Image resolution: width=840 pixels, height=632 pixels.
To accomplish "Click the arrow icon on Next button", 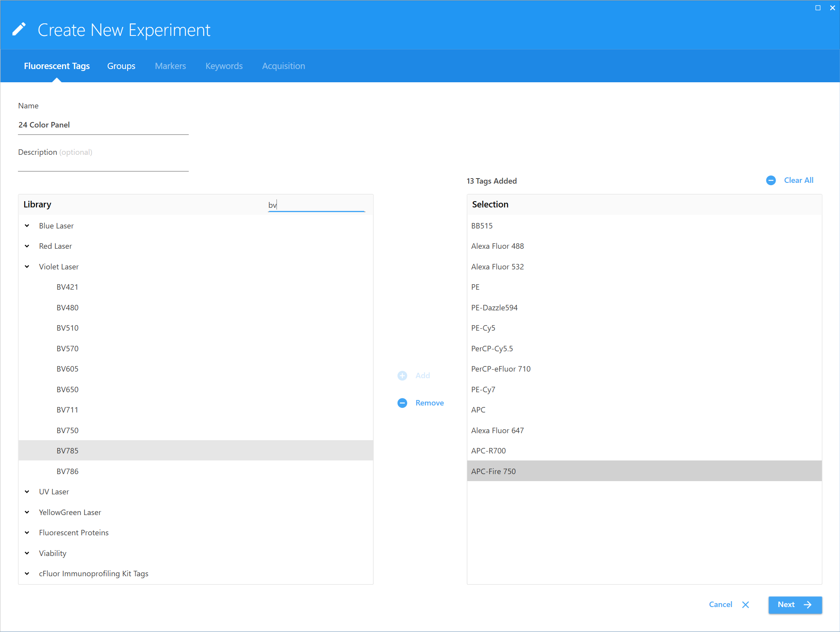I will [808, 604].
